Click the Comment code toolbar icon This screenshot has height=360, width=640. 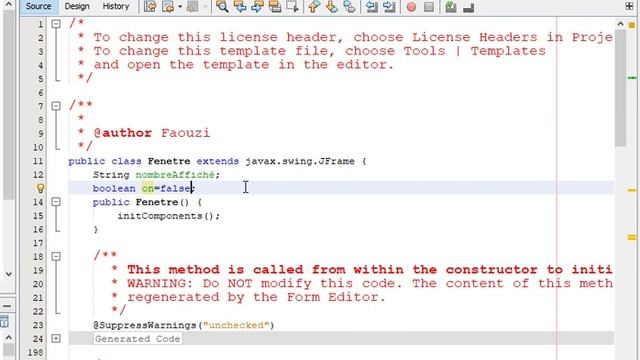[x=451, y=7]
